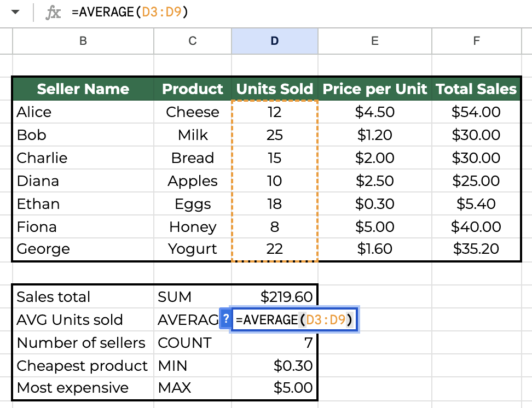Select the cell containing Alice
The width and height of the screenshot is (532, 408).
[83, 112]
